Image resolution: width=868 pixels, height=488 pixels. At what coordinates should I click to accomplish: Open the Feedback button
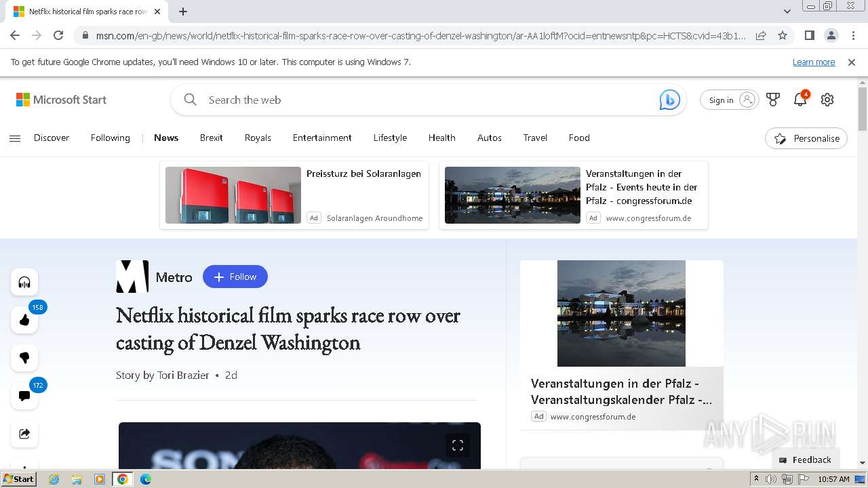click(x=805, y=460)
